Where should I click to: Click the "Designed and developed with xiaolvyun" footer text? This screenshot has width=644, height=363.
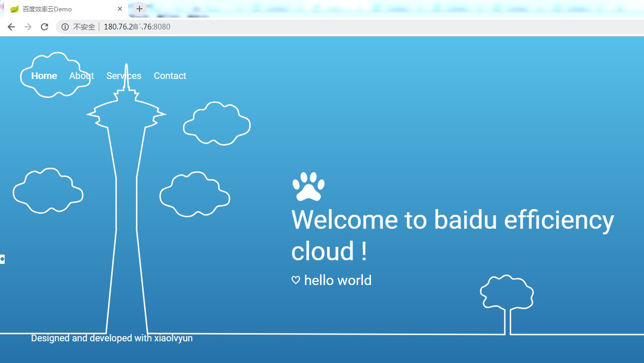coord(112,338)
